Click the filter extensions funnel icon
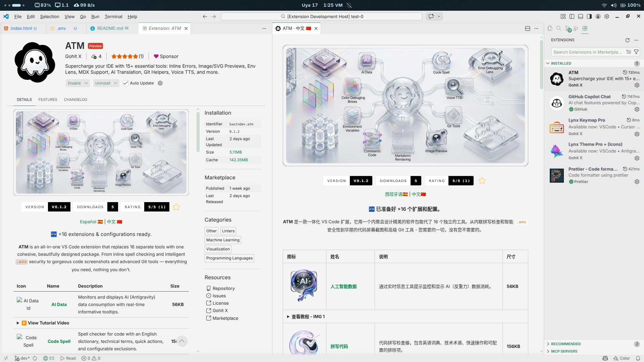644x362 pixels. pyautogui.click(x=636, y=52)
